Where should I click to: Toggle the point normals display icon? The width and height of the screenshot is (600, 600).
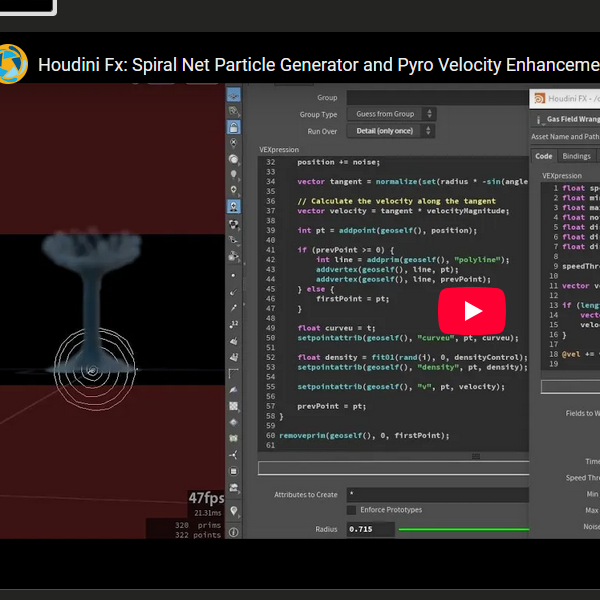tap(233, 292)
